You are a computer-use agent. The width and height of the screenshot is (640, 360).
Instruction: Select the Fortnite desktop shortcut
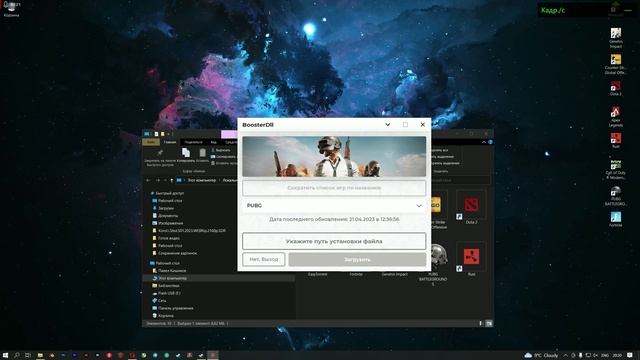coord(616,220)
